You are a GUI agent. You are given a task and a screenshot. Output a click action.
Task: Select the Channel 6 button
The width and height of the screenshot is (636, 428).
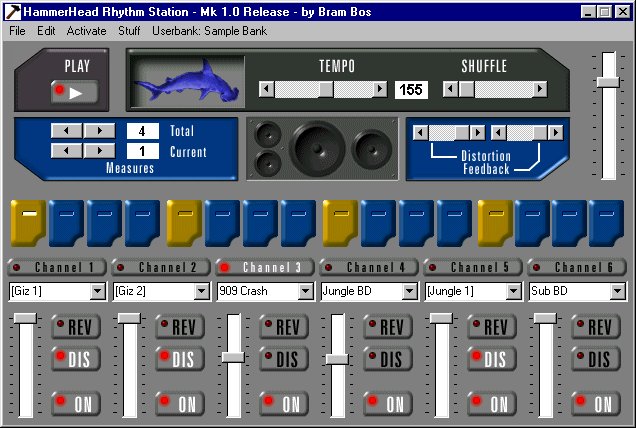[x=576, y=267]
